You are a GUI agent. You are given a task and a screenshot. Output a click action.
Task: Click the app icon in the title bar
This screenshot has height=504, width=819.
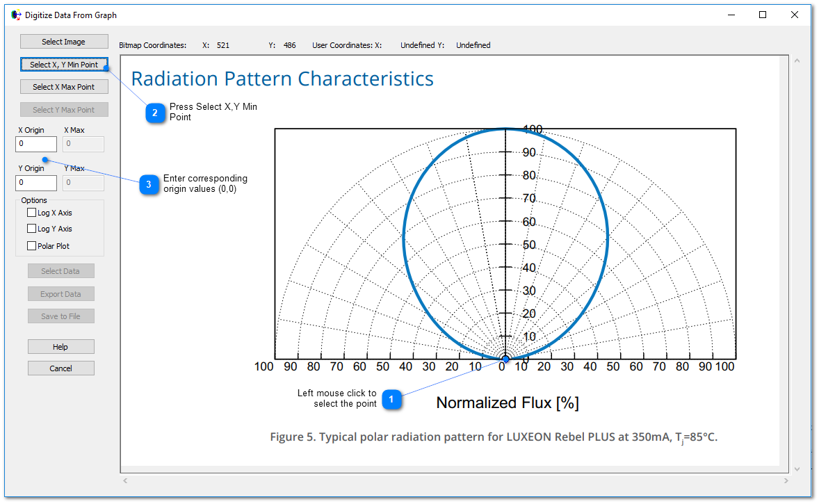pos(16,15)
